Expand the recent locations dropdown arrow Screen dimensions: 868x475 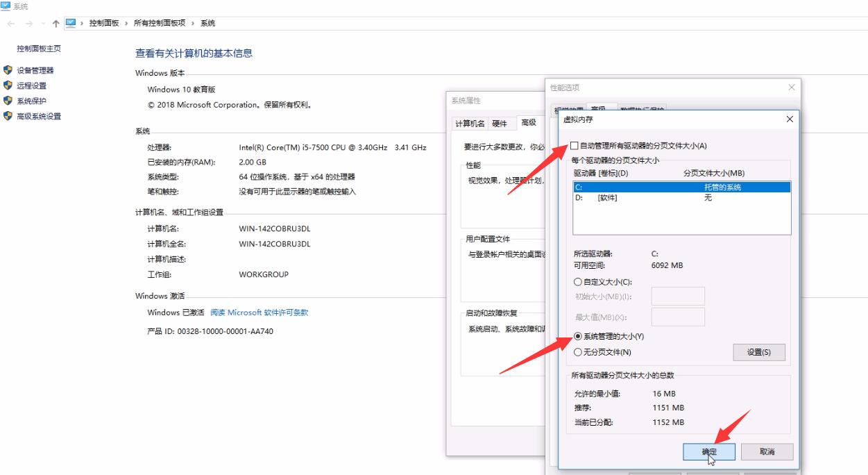pos(43,24)
